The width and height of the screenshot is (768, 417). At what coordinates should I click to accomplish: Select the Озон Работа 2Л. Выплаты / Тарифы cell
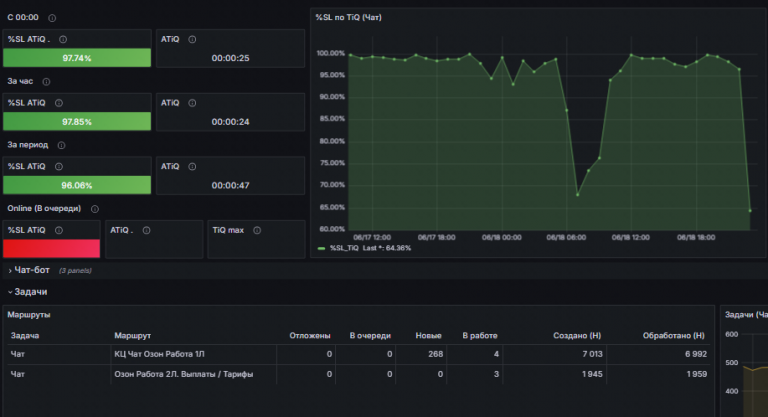[x=193, y=374]
